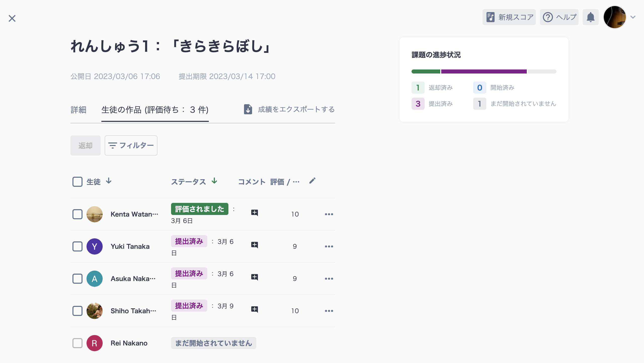Toggle the 生徒 column sort arrow
Image resolution: width=644 pixels, height=363 pixels.
click(109, 181)
